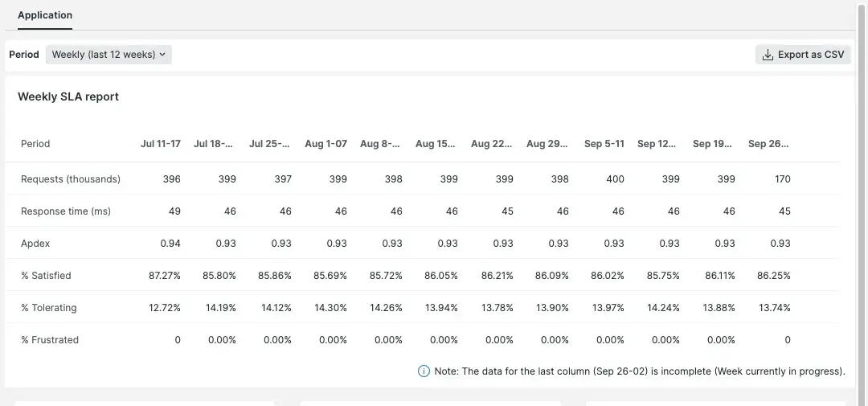868x406 pixels.
Task: Switch to the Application tab
Action: [x=45, y=15]
